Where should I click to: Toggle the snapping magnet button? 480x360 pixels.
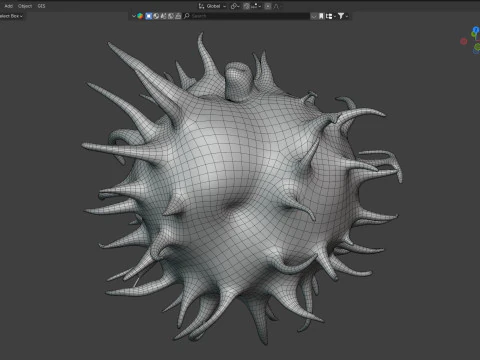(x=246, y=6)
